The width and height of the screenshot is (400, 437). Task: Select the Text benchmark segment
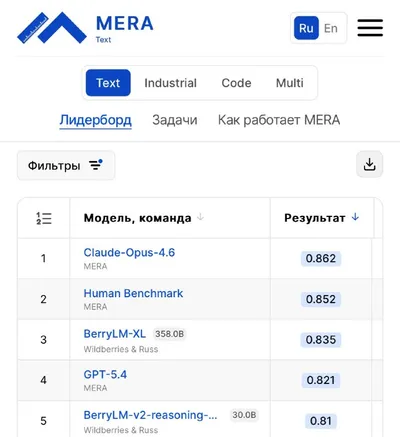click(x=108, y=83)
